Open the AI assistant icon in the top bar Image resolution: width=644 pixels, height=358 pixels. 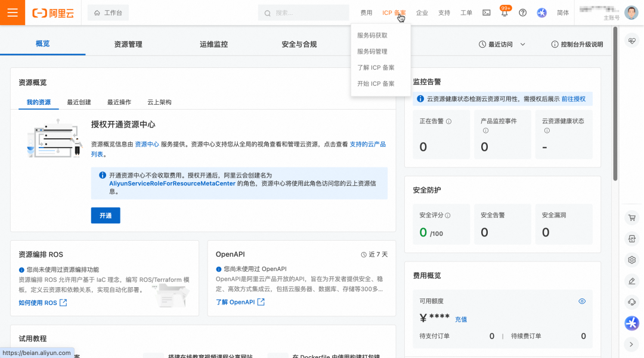pos(541,13)
